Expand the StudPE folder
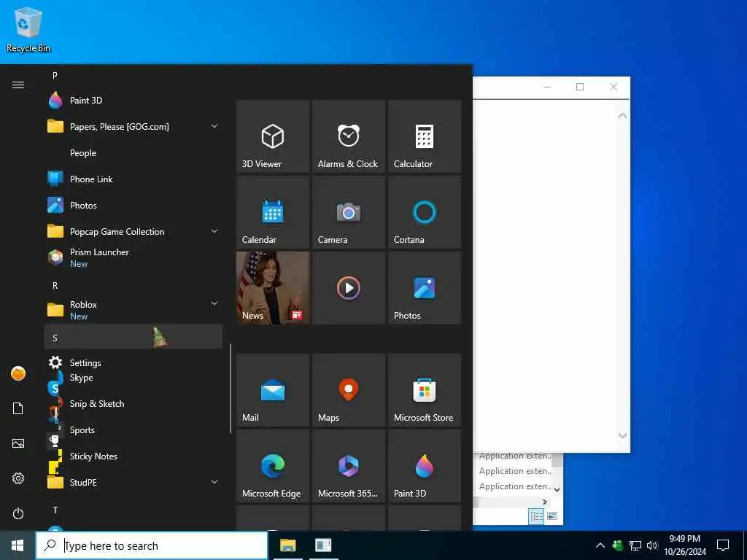747x560 pixels. [133, 483]
